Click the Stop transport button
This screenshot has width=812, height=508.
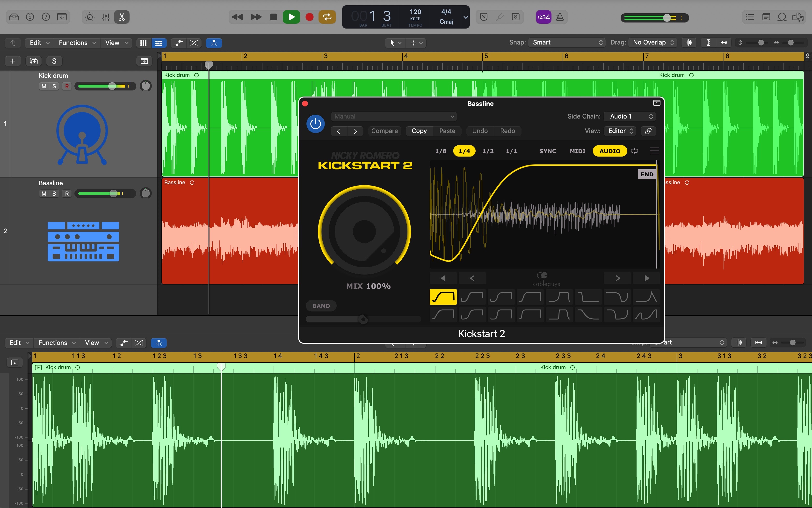pyautogui.click(x=274, y=17)
